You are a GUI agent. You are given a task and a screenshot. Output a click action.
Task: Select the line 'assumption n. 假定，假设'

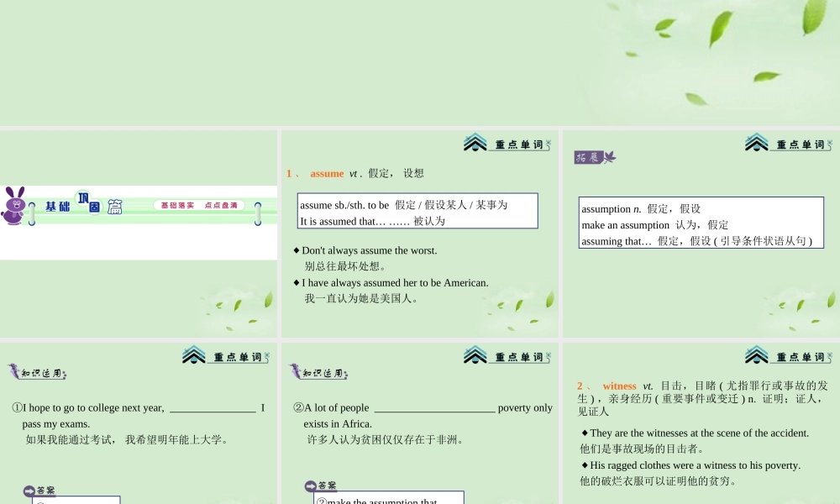coord(641,209)
